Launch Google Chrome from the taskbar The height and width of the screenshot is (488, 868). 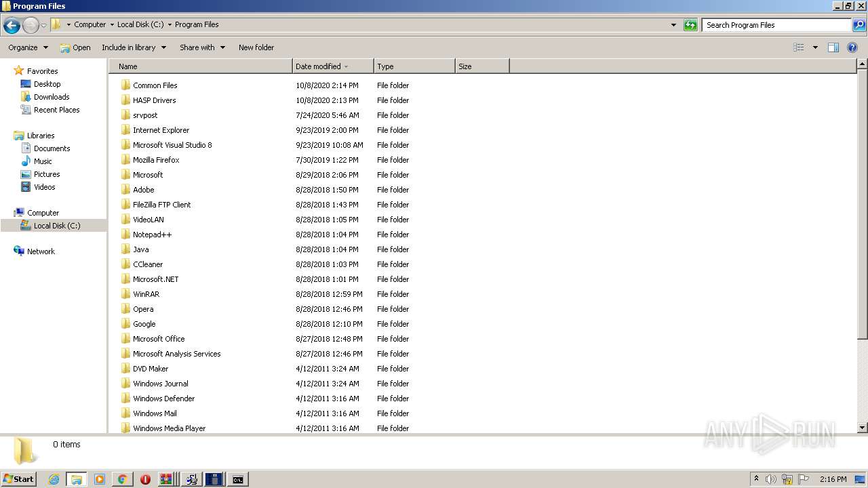[x=123, y=479]
